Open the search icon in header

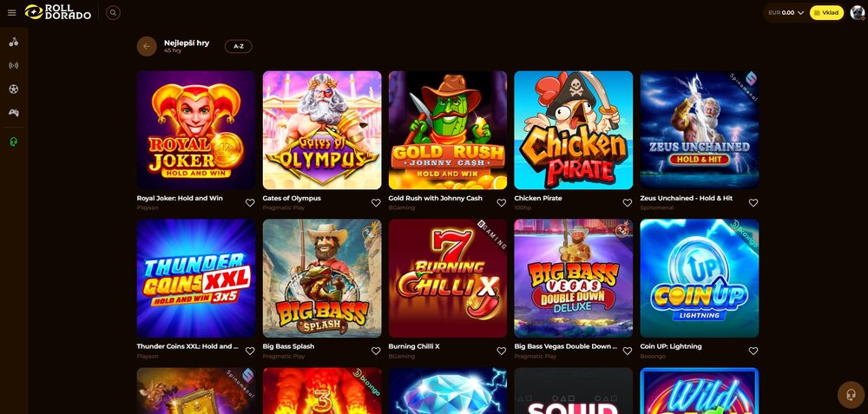coord(113,13)
